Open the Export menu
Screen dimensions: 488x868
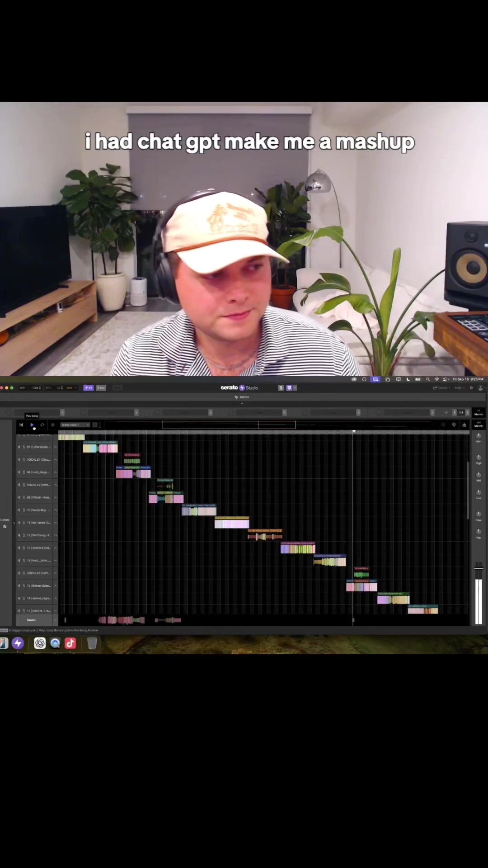(441, 388)
